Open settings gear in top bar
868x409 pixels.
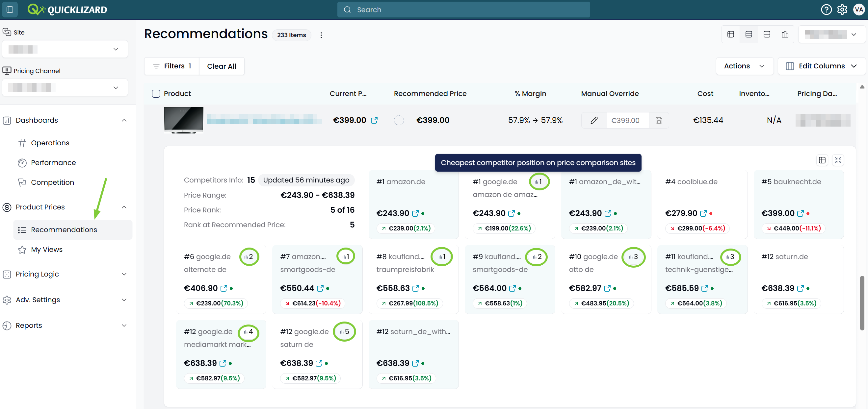click(x=842, y=10)
